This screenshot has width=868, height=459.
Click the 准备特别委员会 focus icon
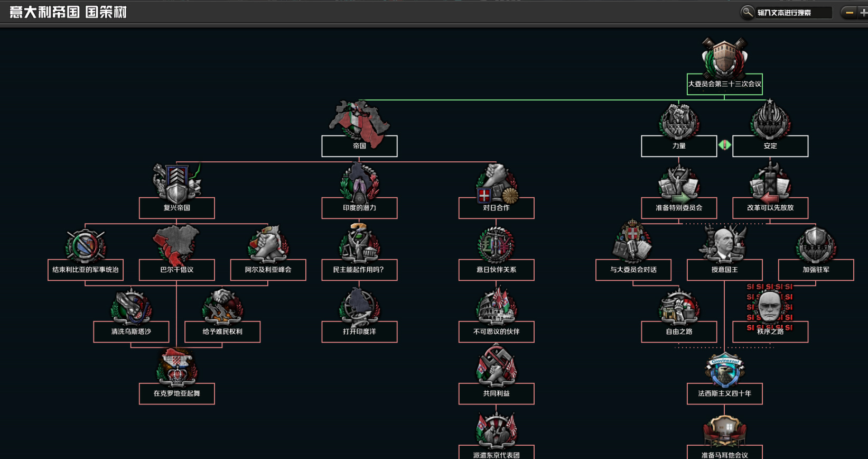[x=679, y=183]
